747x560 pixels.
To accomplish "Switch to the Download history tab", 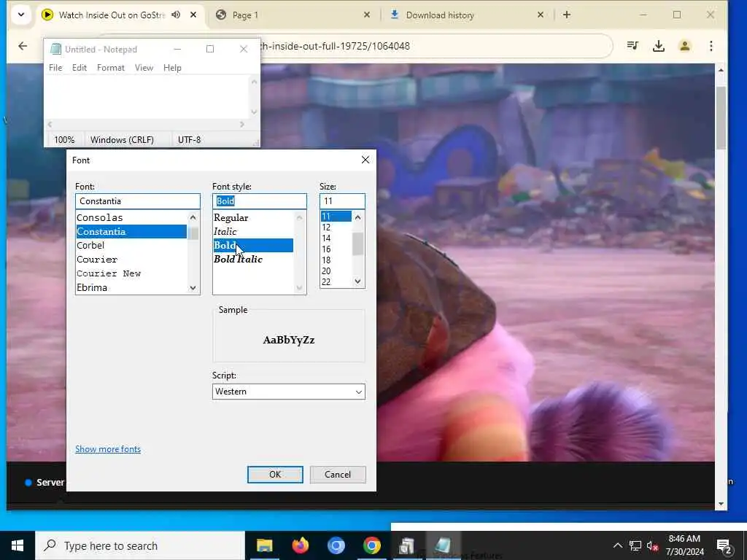I will (467, 15).
